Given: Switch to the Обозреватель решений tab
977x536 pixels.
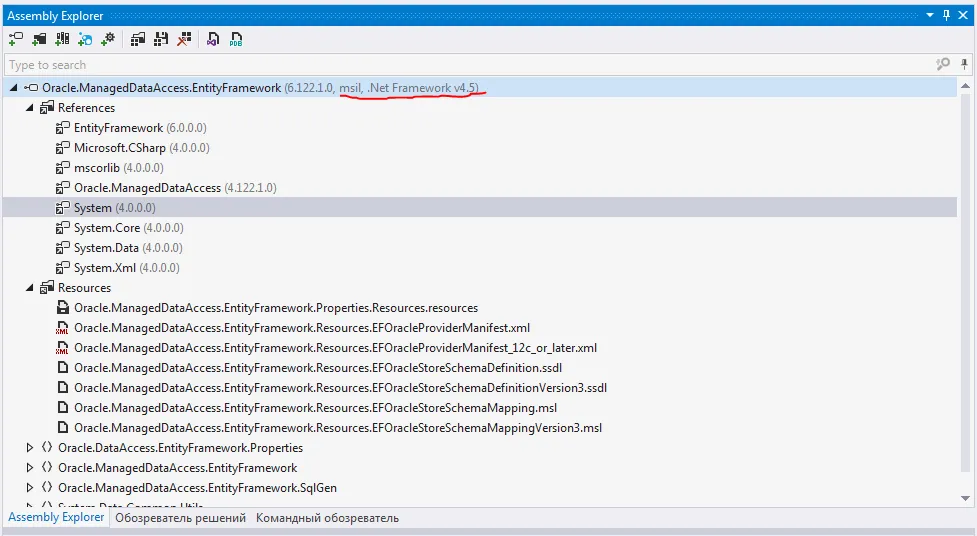Looking at the screenshot, I should tap(180, 518).
